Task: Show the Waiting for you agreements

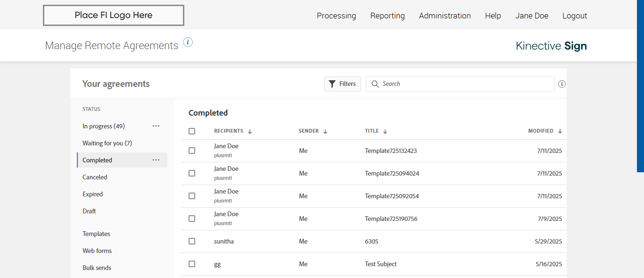Action: click(x=107, y=143)
